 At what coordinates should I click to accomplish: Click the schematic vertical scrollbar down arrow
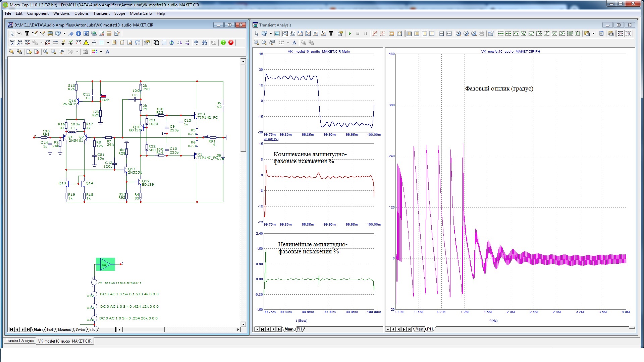point(243,324)
